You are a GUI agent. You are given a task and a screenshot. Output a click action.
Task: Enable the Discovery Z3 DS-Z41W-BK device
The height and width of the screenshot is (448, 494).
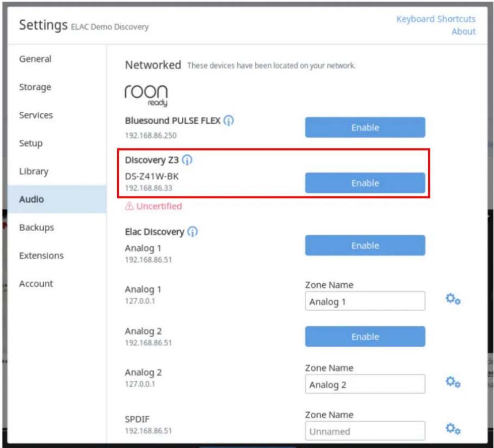coord(365,183)
